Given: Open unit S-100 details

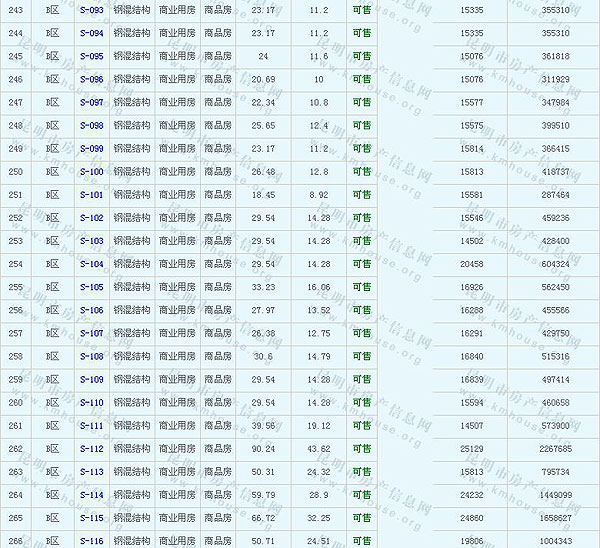Looking at the screenshot, I should [91, 172].
